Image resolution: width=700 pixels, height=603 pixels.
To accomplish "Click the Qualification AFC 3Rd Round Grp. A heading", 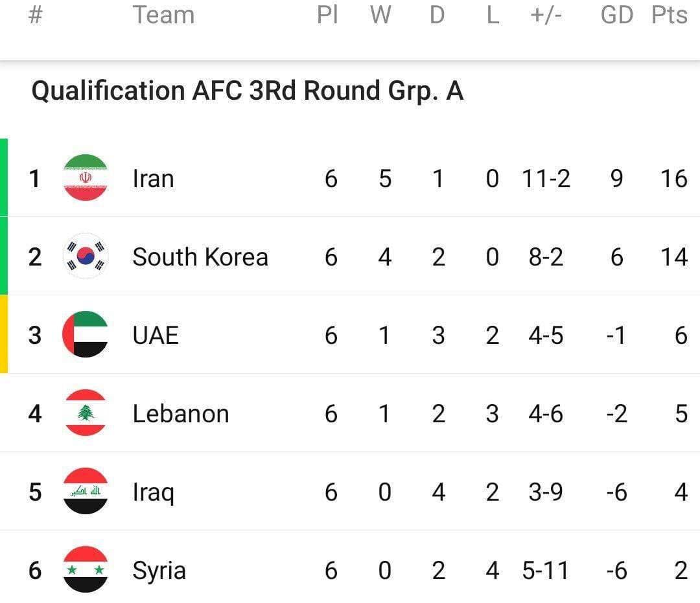I will (248, 91).
